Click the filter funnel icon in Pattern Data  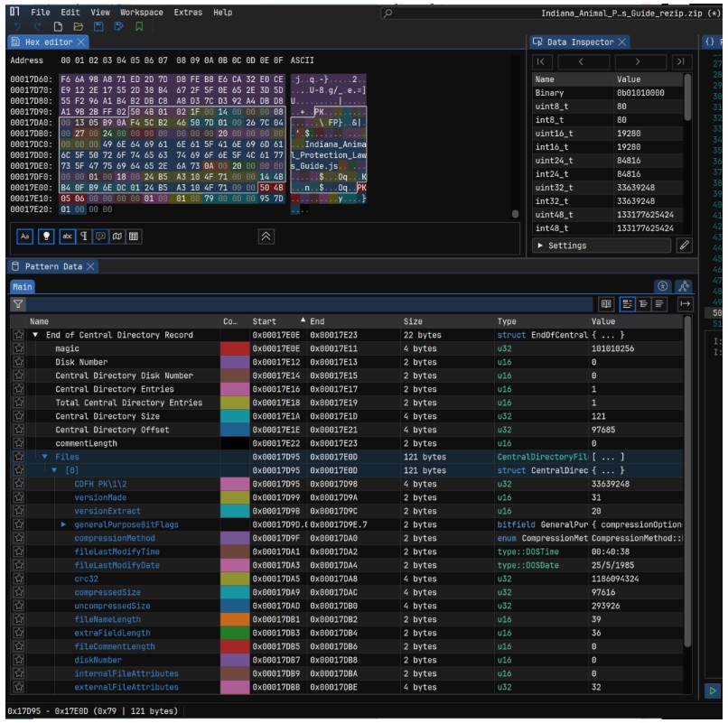(x=17, y=305)
